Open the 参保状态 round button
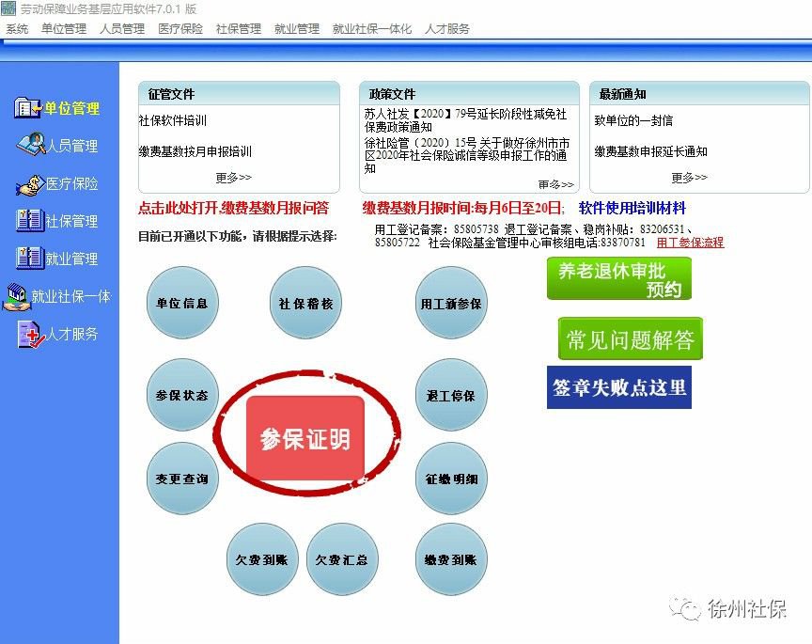The height and width of the screenshot is (644, 812). [182, 395]
